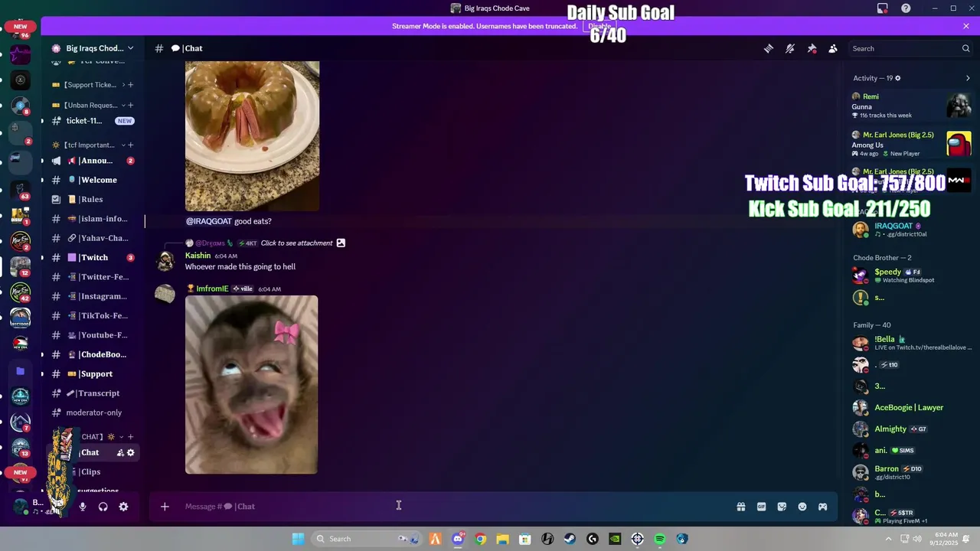This screenshot has height=551, width=980.
Task: Click the search magnifier icon in header
Action: [965, 48]
